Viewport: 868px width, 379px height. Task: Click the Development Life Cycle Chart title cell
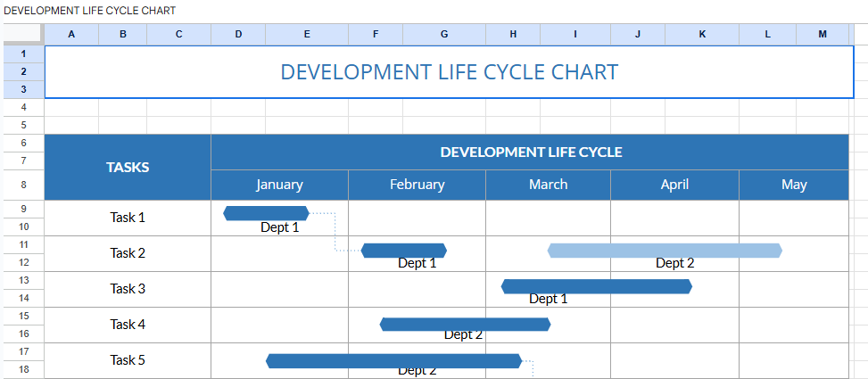(449, 72)
